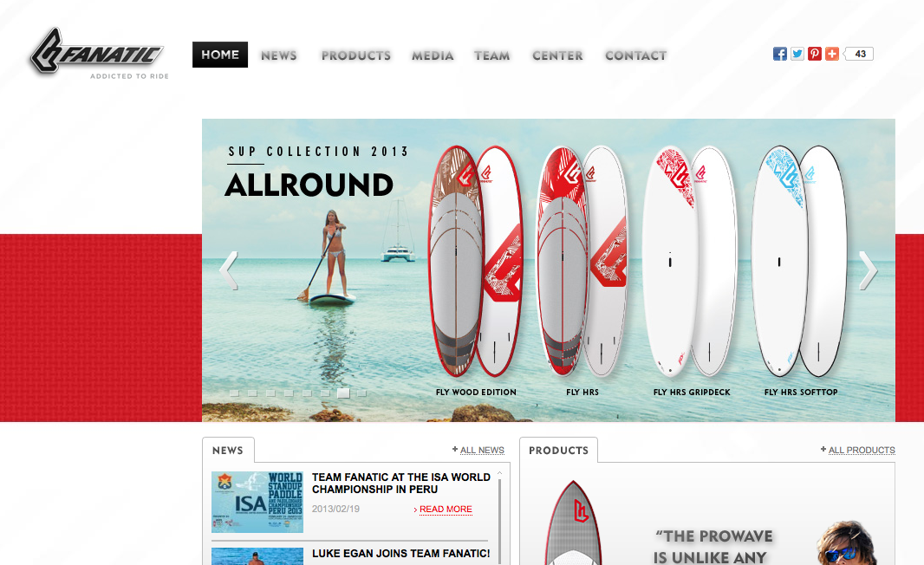Click the Fanatic logo
The height and width of the screenshot is (565, 924).
(x=99, y=53)
